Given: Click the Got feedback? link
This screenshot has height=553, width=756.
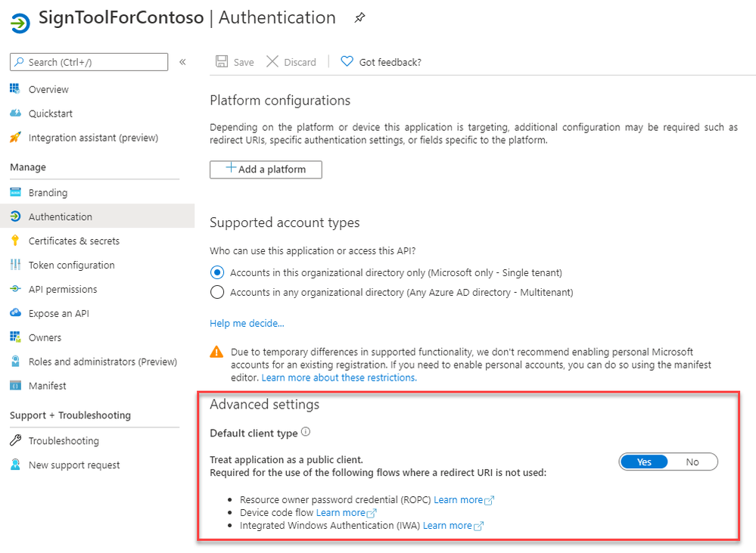Looking at the screenshot, I should [x=390, y=62].
